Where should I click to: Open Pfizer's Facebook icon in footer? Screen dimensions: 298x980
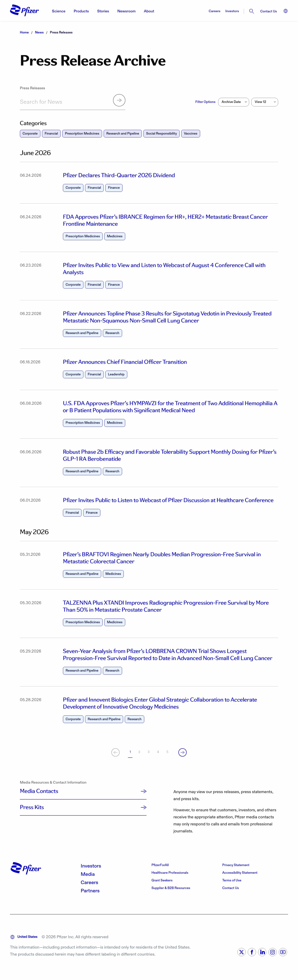[252, 952]
